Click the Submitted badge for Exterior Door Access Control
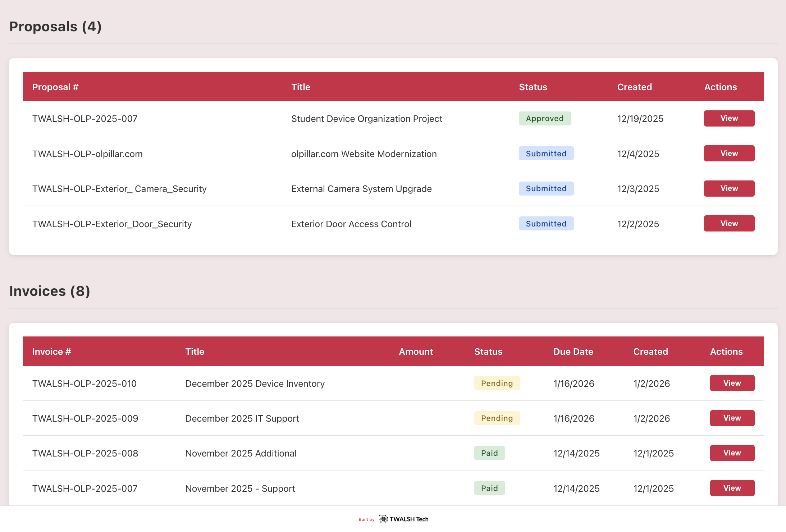 click(546, 223)
